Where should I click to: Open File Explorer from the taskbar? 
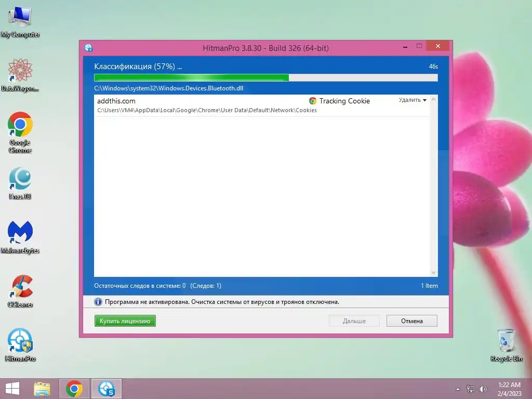point(42,389)
